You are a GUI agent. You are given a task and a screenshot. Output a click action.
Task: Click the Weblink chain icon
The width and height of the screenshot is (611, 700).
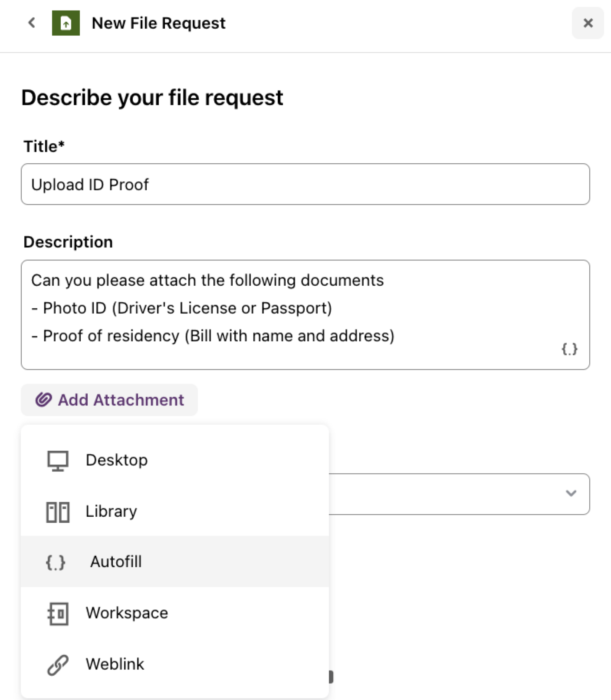pos(58,665)
